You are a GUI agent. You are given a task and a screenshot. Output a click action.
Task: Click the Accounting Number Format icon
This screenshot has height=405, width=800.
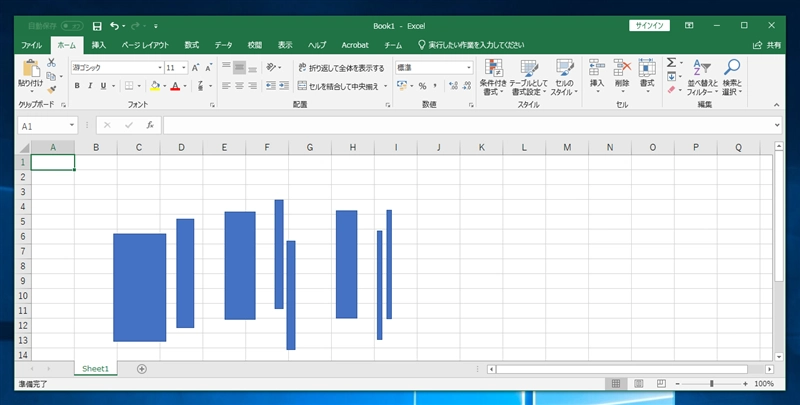pyautogui.click(x=402, y=86)
